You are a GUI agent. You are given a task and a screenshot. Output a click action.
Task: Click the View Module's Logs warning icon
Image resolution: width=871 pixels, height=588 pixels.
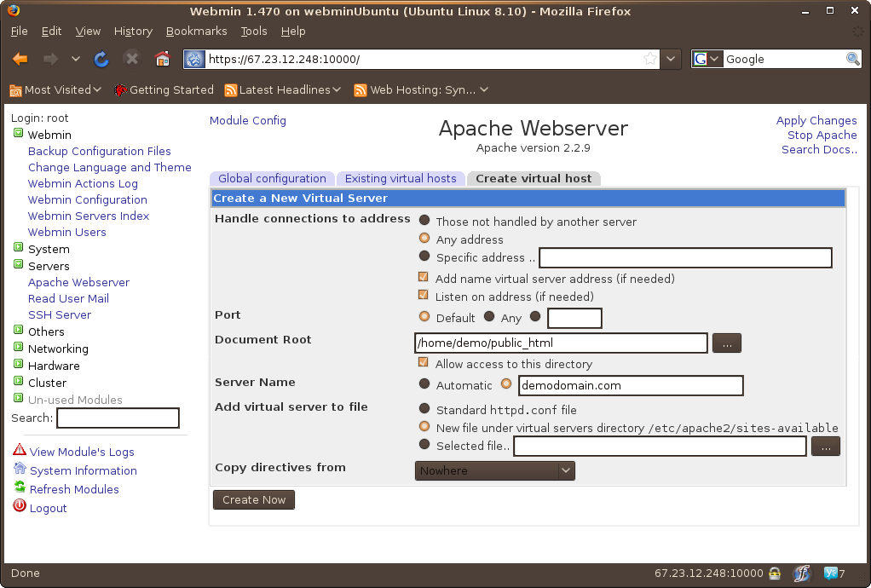click(x=20, y=450)
